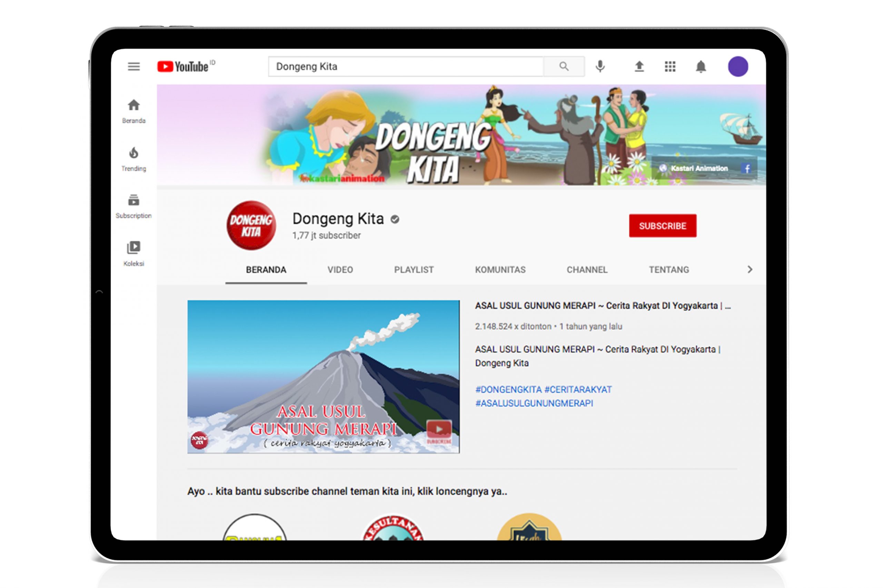Select the BERANDA tab

click(266, 270)
